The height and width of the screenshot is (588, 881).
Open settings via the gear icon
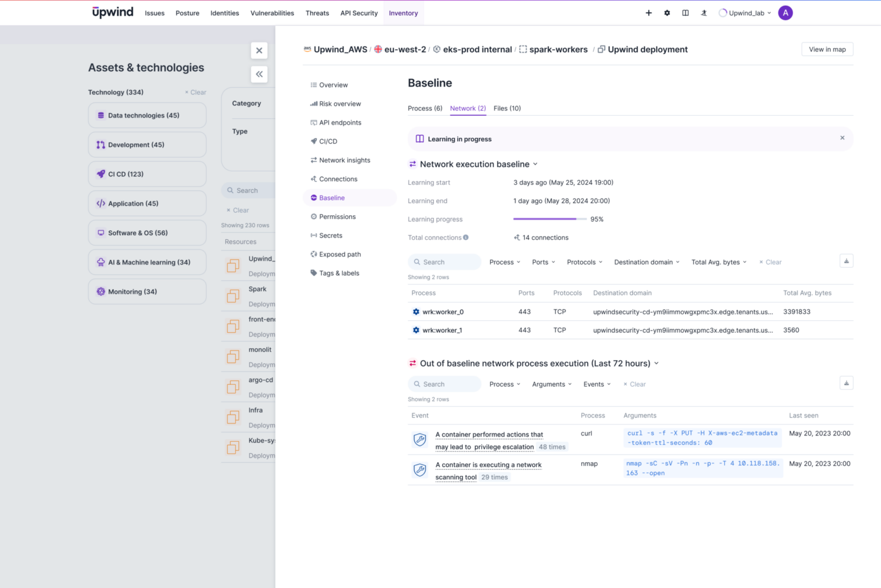click(666, 13)
